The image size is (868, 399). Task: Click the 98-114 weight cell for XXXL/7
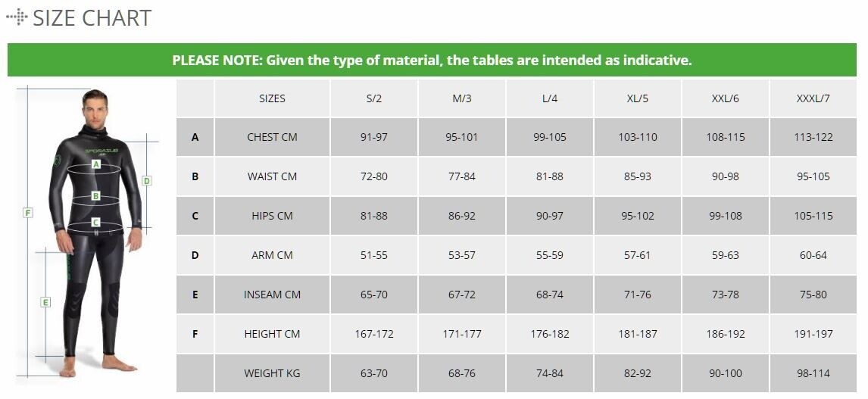813,373
